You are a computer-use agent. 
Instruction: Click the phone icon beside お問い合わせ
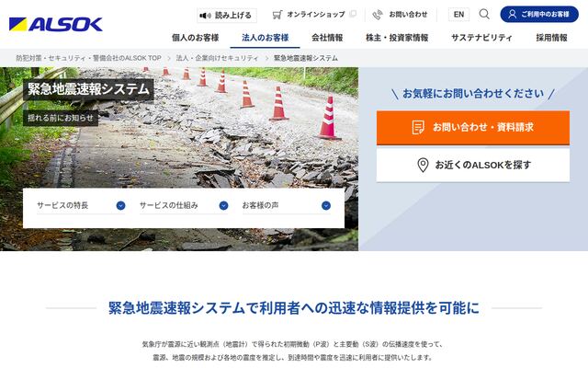click(x=378, y=15)
